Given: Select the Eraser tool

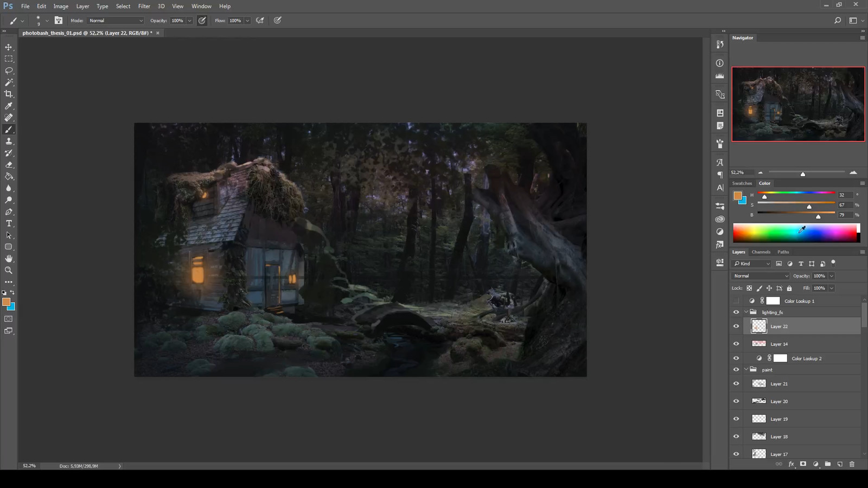Looking at the screenshot, I should coord(9,165).
